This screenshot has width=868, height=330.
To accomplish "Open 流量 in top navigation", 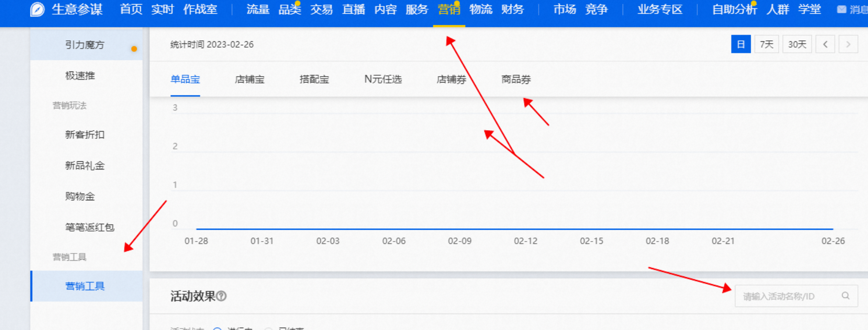I will click(258, 9).
